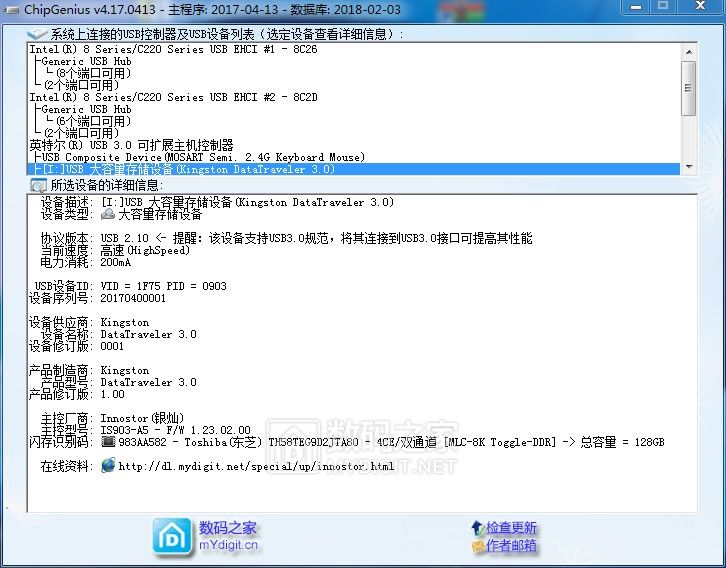
Task: Click the 数码之家 house logo icon
Action: [172, 537]
